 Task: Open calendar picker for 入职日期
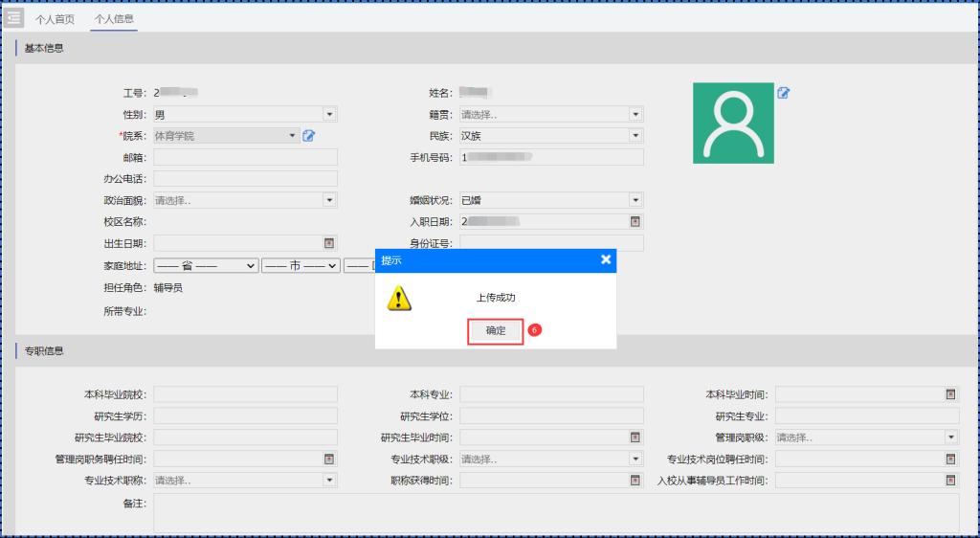click(635, 222)
